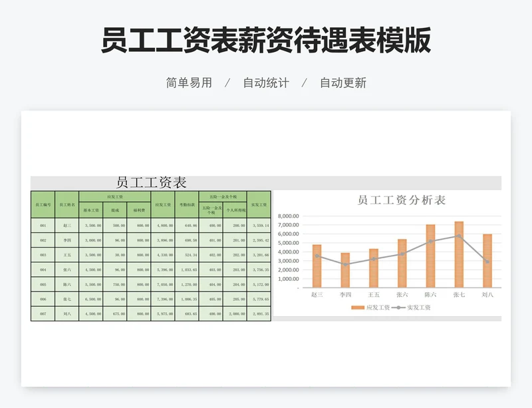
Task: Click commission cell 30.00
Action: (115, 255)
